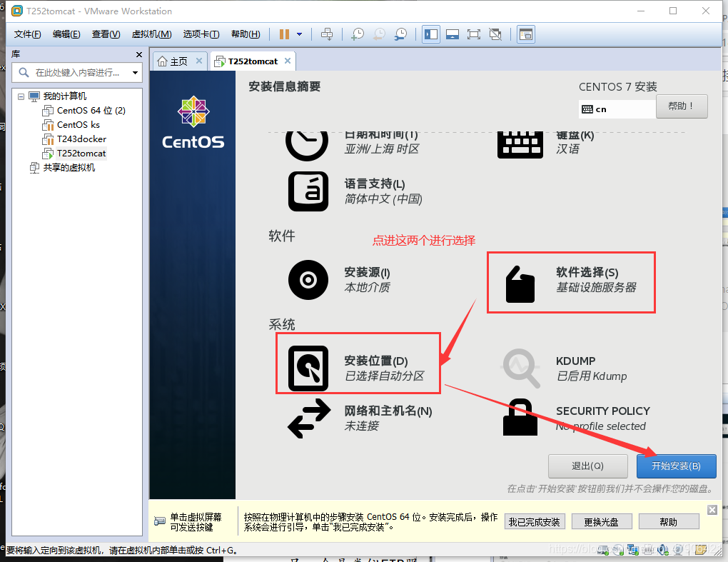Pause the virtual machine from the toolbar

click(x=284, y=34)
